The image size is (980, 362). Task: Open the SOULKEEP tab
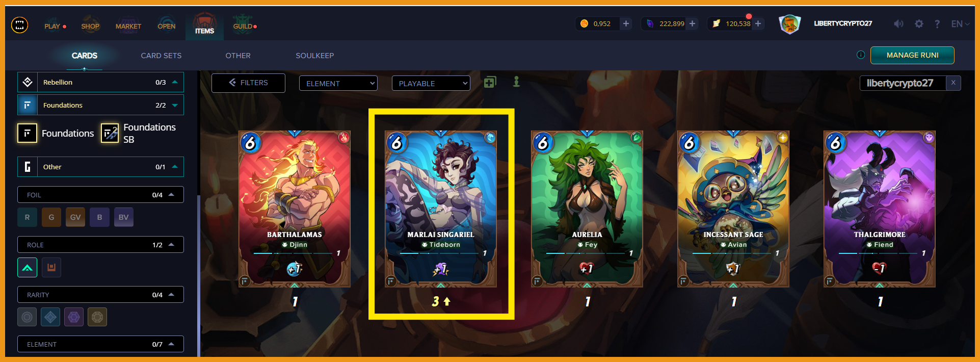(315, 56)
